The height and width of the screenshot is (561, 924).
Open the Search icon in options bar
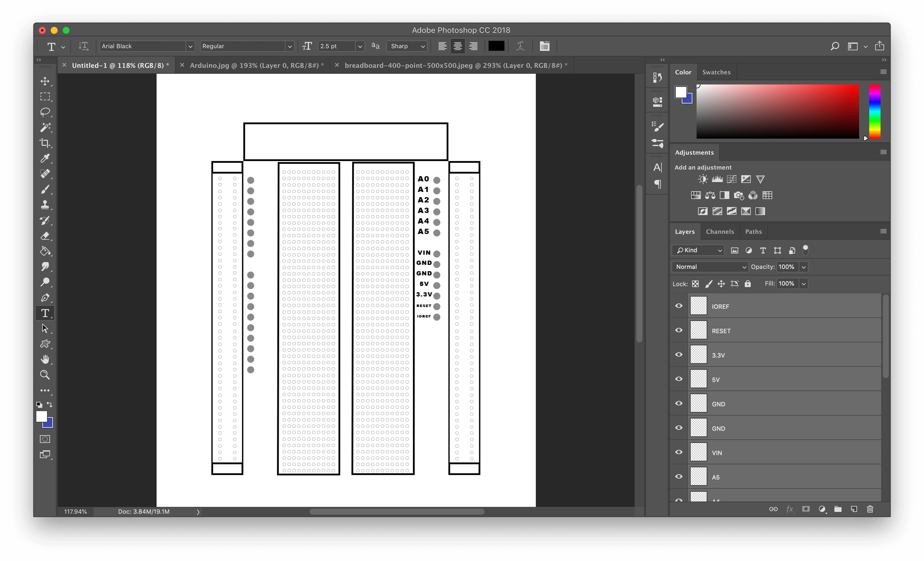pyautogui.click(x=835, y=46)
